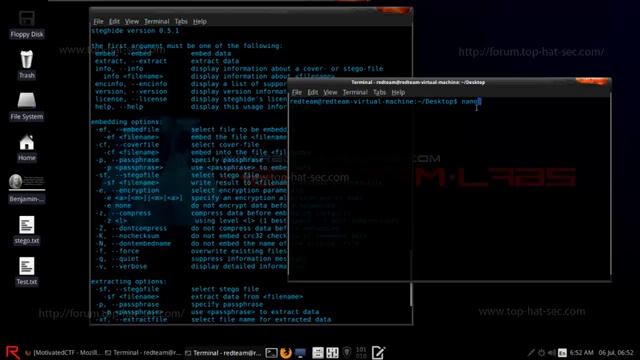Click the 101 010 binary icon in taskbar

tap(361, 353)
